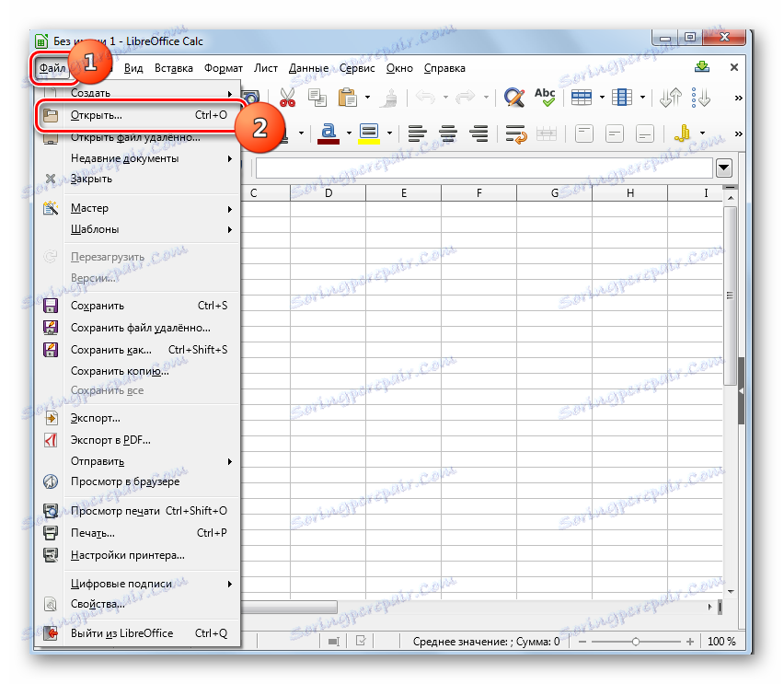784x684 pixels.
Task: Choose Выйти из LibreOffice entry
Action: coord(136,633)
